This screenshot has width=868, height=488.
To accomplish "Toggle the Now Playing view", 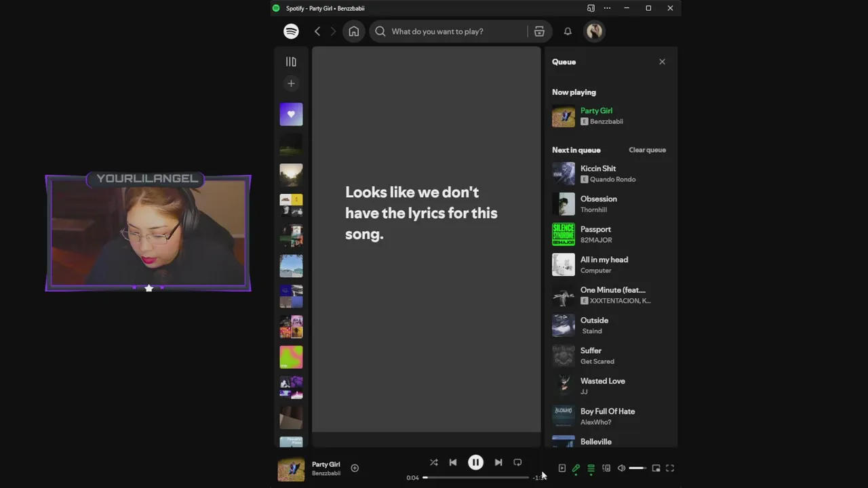I will click(561, 468).
